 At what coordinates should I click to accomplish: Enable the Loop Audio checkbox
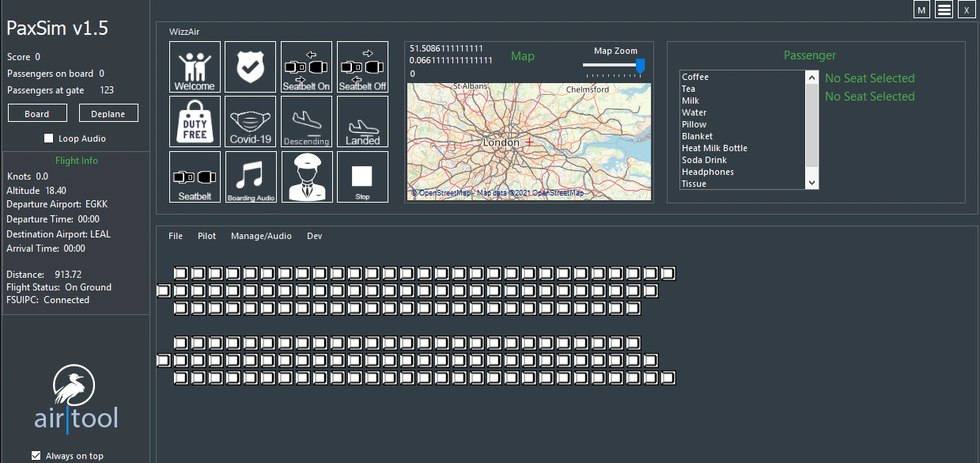tap(48, 138)
